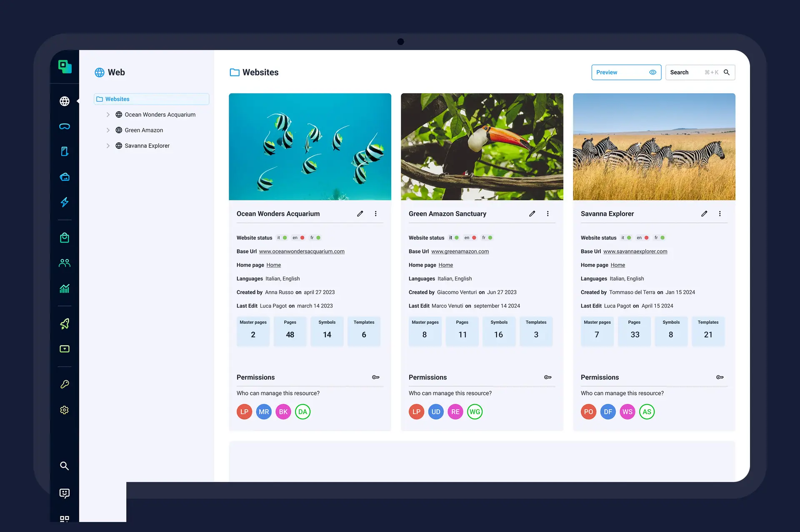Expand Savanna Explorer in the sidebar tree
The height and width of the screenshot is (532, 800).
(108, 145)
